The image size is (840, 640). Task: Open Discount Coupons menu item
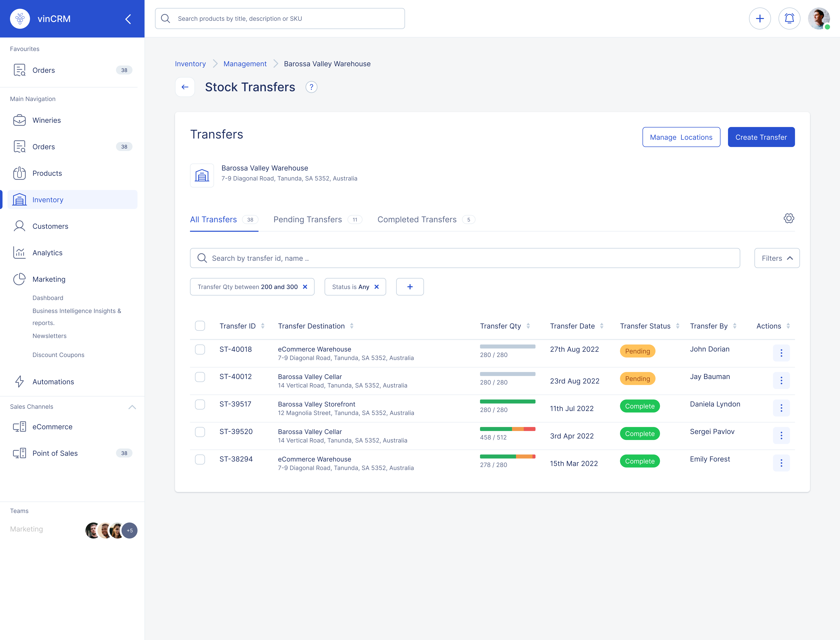[x=58, y=355]
